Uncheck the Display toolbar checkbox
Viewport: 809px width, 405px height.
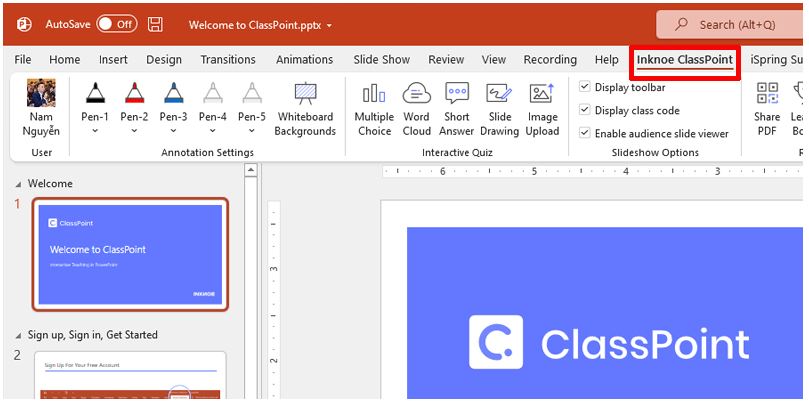585,87
